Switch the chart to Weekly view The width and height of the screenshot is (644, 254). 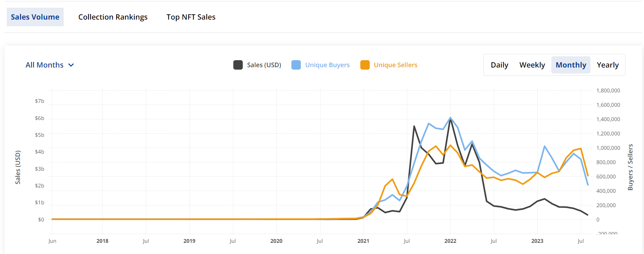[532, 65]
